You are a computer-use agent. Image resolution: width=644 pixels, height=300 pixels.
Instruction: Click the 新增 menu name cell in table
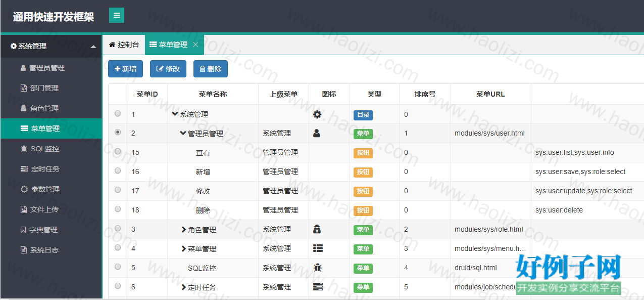(x=203, y=172)
